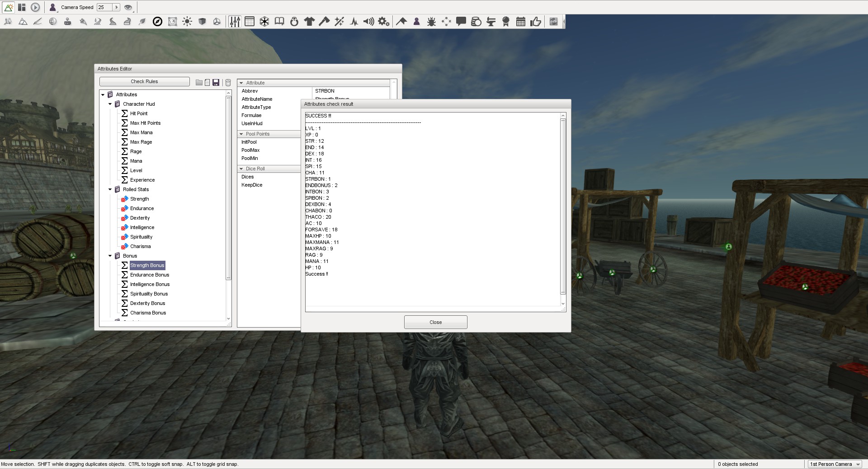Select the paint brush tool
This screenshot has height=469, width=868.
[x=38, y=21]
